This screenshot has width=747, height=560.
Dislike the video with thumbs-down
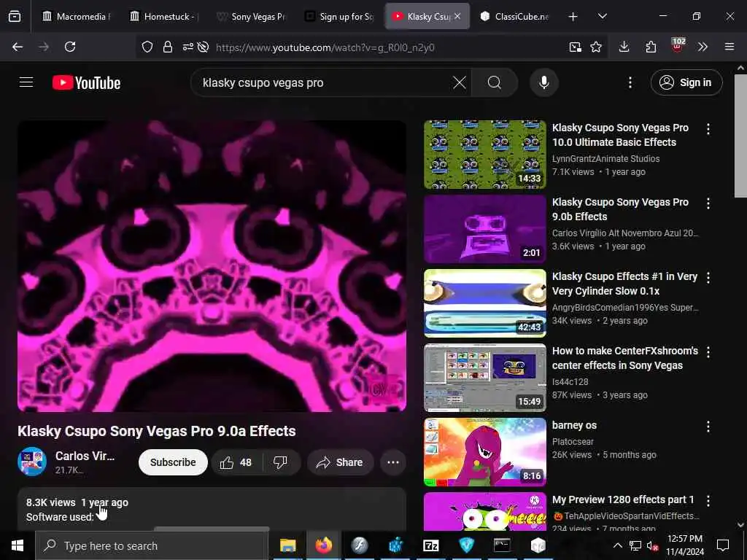click(281, 462)
